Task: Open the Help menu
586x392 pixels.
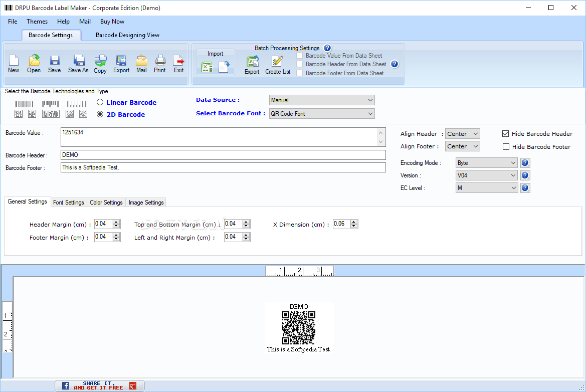Action: click(63, 22)
